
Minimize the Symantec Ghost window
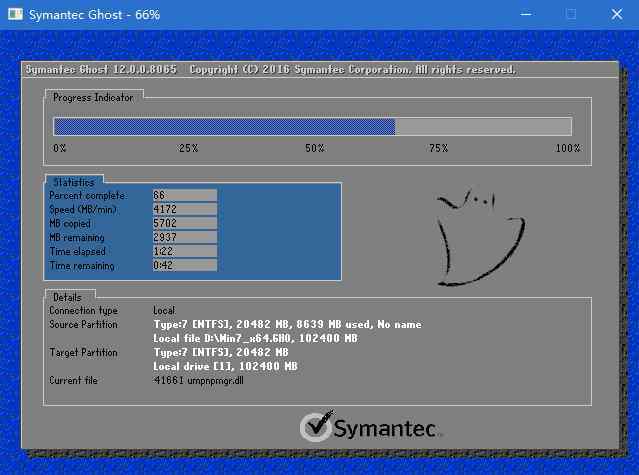click(525, 15)
